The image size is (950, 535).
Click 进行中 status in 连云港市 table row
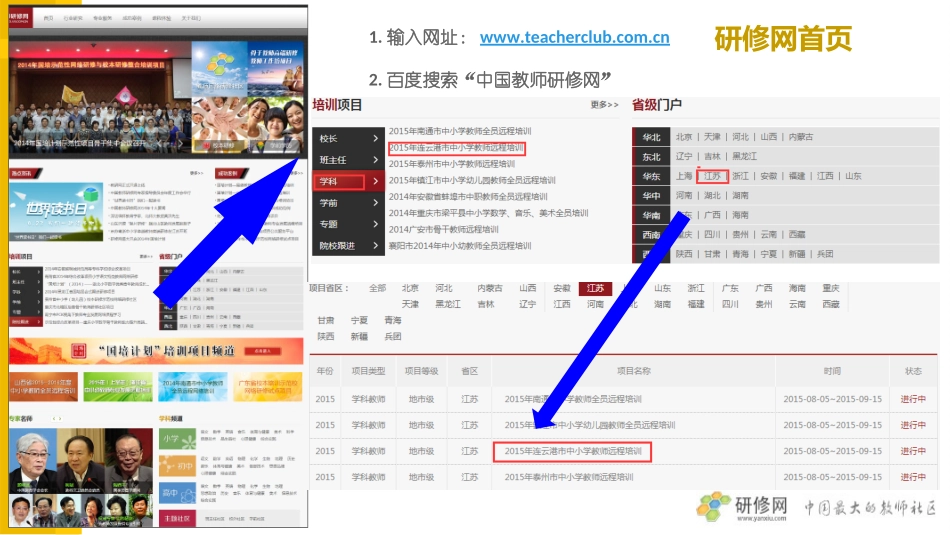913,451
